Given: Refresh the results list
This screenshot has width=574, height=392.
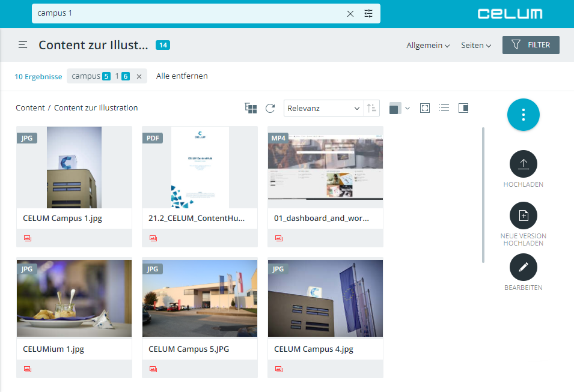Looking at the screenshot, I should pyautogui.click(x=270, y=108).
